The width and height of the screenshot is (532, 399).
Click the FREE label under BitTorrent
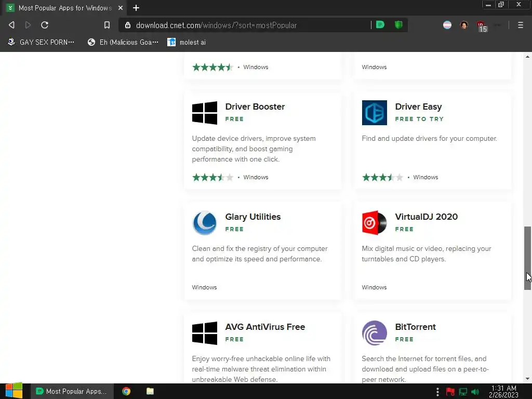tap(404, 339)
